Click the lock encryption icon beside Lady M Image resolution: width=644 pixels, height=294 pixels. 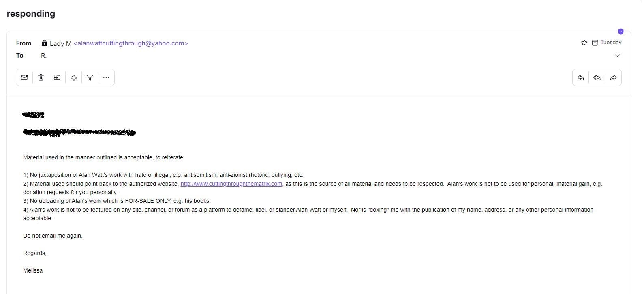click(x=45, y=43)
